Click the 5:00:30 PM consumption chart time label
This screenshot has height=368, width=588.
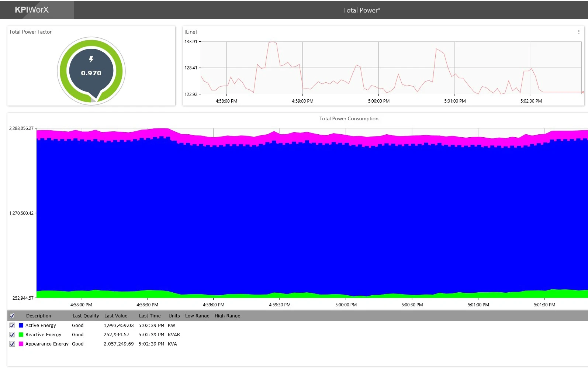[412, 305]
